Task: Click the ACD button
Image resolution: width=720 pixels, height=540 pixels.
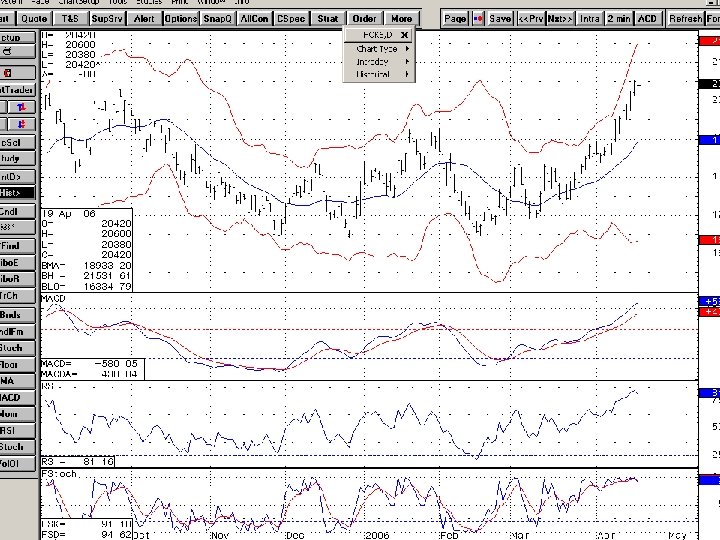Action: pyautogui.click(x=647, y=19)
